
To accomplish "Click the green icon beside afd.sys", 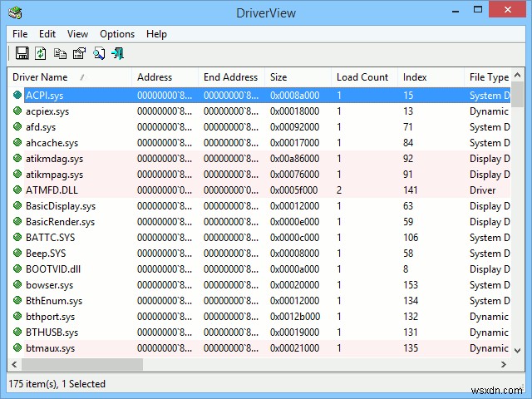I will (x=17, y=126).
